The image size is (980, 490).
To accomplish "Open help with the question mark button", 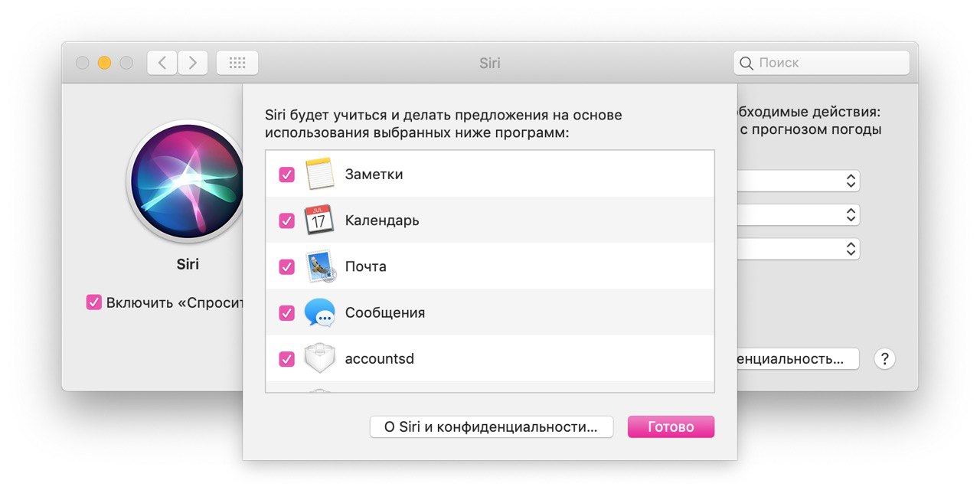I will 884,358.
